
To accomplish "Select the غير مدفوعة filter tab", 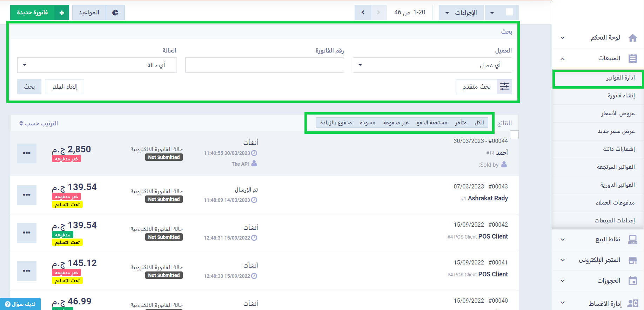I will point(396,123).
